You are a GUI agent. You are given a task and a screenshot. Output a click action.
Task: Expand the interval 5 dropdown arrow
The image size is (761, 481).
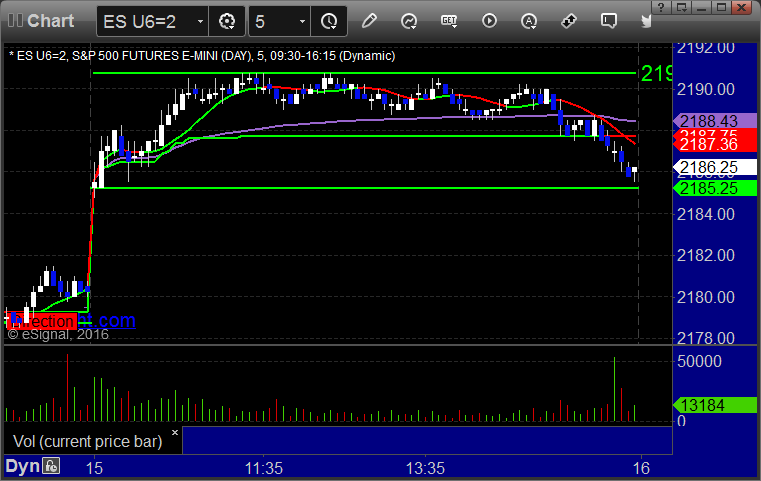point(302,21)
